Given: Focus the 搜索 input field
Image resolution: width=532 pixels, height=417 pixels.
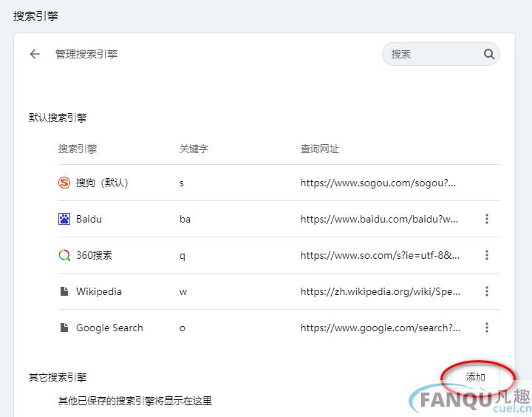Looking at the screenshot, I should tap(432, 54).
